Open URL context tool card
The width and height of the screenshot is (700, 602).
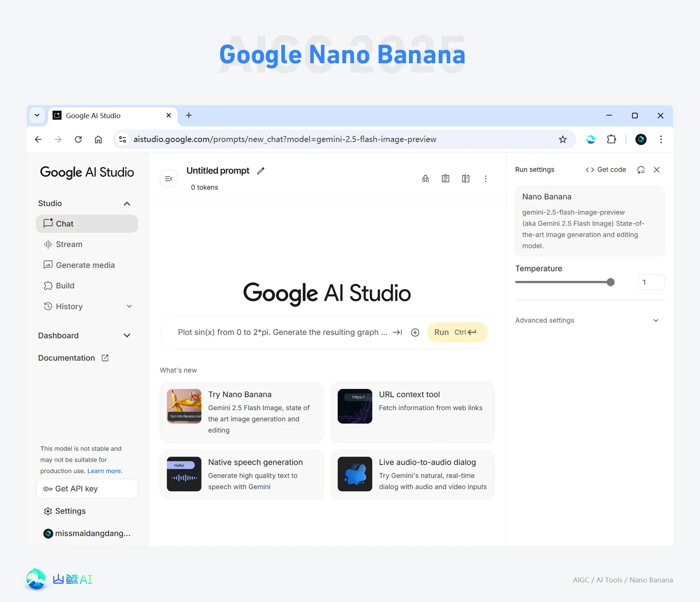[x=412, y=412]
